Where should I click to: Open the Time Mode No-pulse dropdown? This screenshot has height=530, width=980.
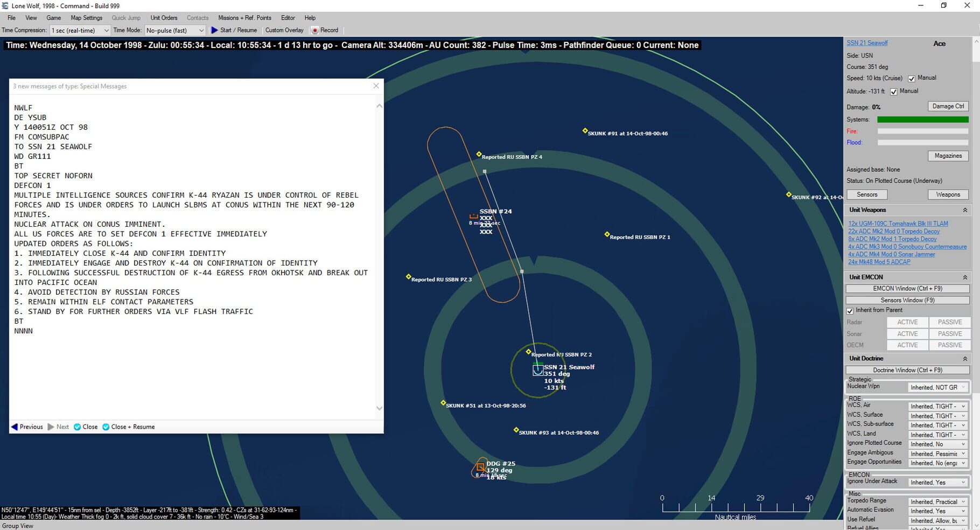pyautogui.click(x=175, y=30)
